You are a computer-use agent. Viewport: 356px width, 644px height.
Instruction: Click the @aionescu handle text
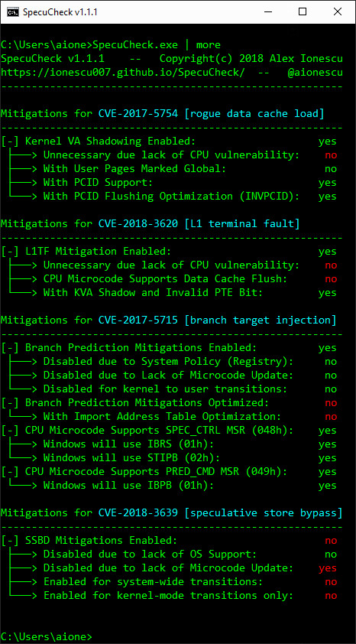pyautogui.click(x=315, y=73)
